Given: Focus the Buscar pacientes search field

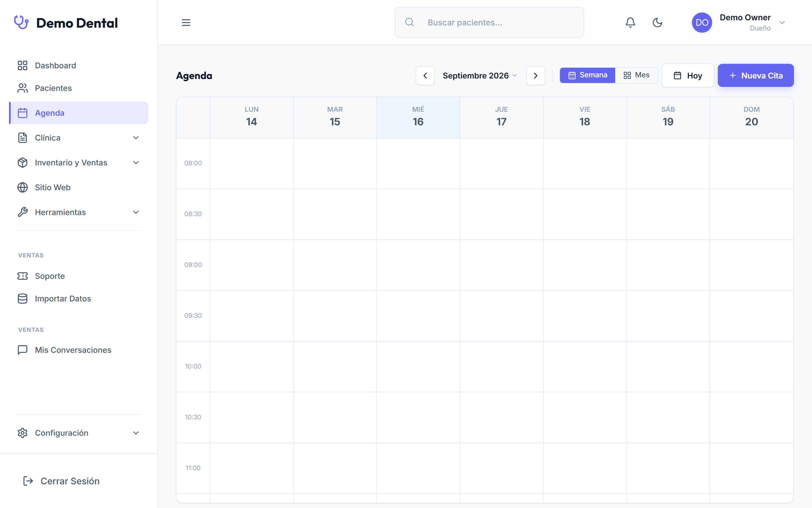Looking at the screenshot, I should coord(489,23).
